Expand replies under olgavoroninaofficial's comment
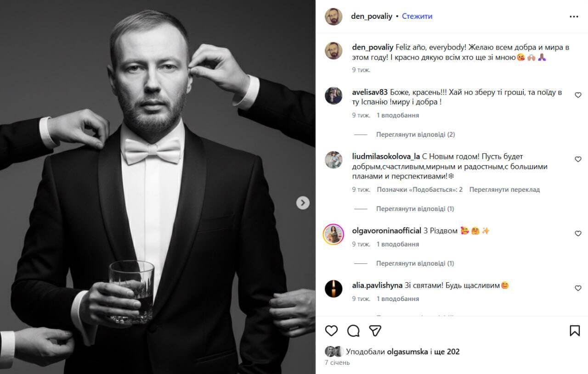The width and height of the screenshot is (588, 374). coord(415,263)
